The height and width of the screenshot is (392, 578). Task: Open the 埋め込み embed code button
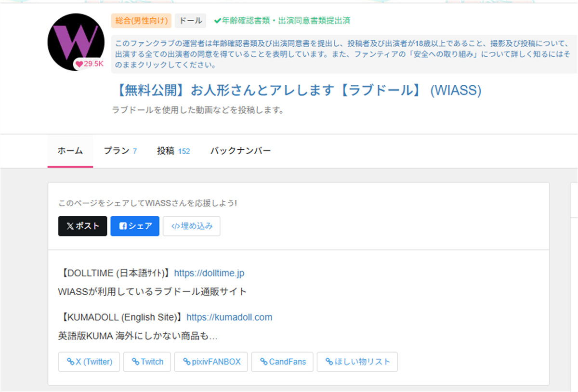pyautogui.click(x=191, y=226)
